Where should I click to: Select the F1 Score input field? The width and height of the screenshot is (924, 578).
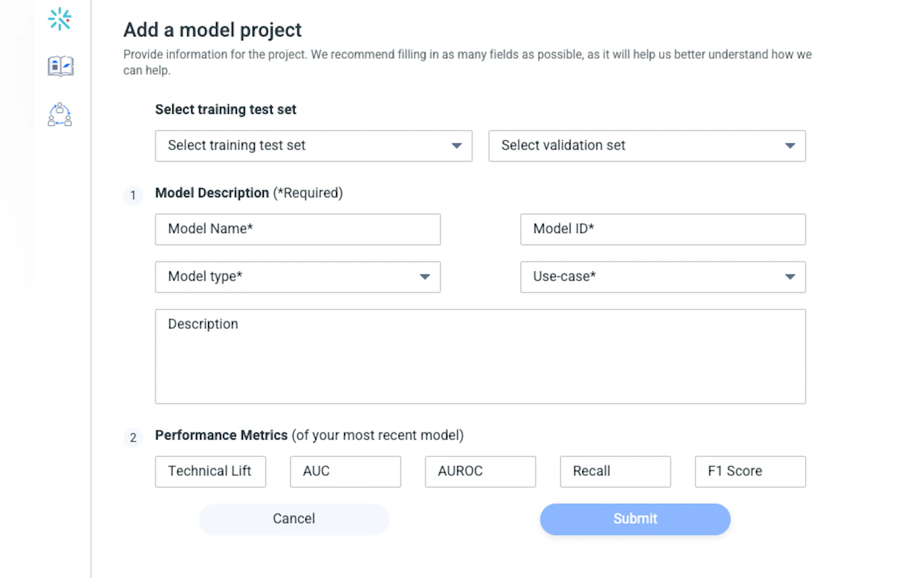click(750, 471)
